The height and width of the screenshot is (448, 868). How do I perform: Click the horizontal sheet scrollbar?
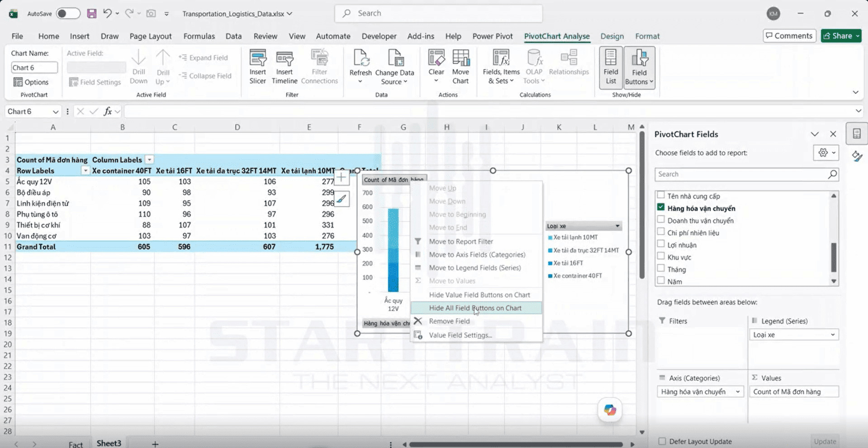(x=516, y=444)
